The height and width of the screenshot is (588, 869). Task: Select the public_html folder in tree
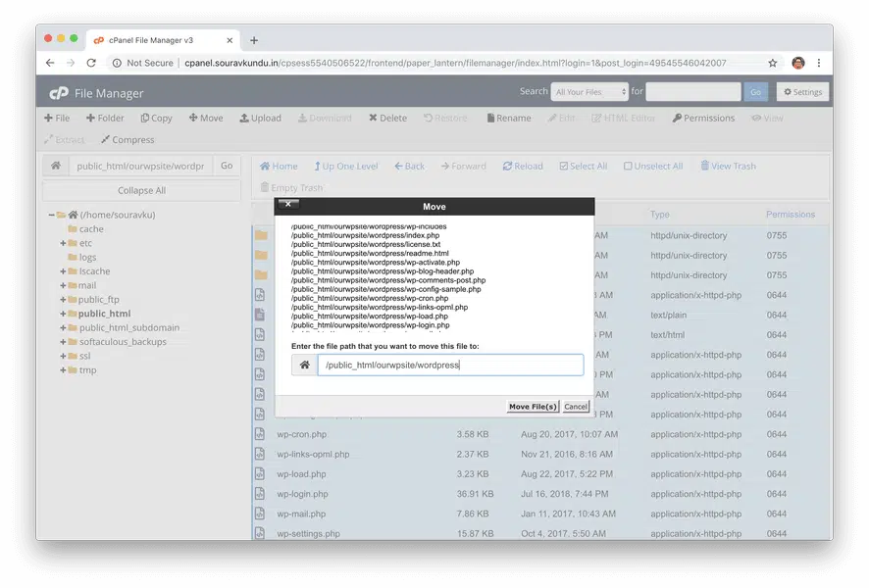point(104,314)
